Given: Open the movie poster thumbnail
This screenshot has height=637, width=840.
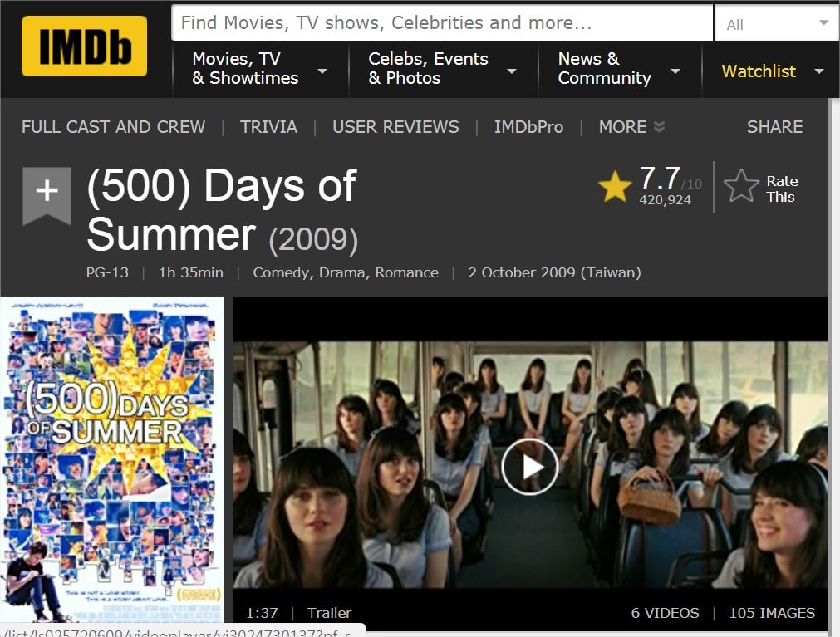Looking at the screenshot, I should tap(111, 459).
